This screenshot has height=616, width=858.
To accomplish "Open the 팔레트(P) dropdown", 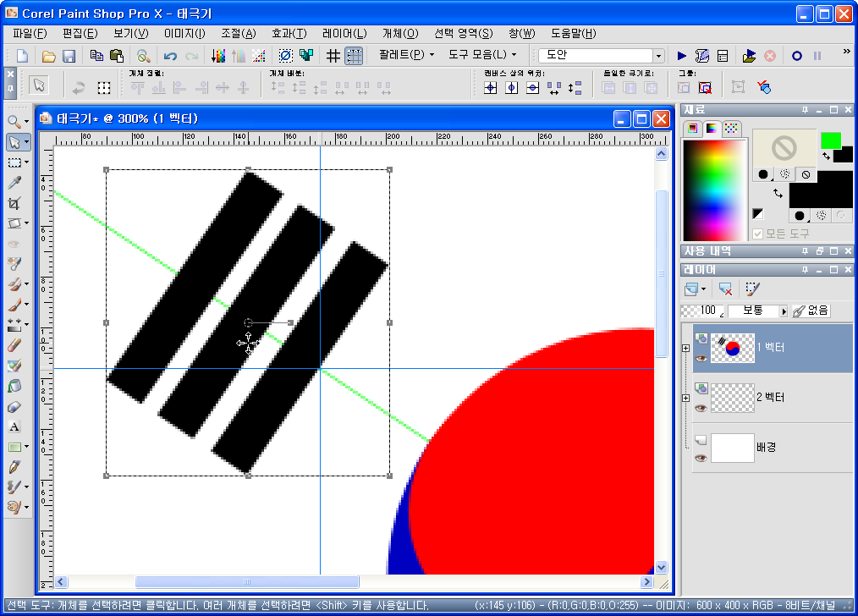I will [406, 55].
